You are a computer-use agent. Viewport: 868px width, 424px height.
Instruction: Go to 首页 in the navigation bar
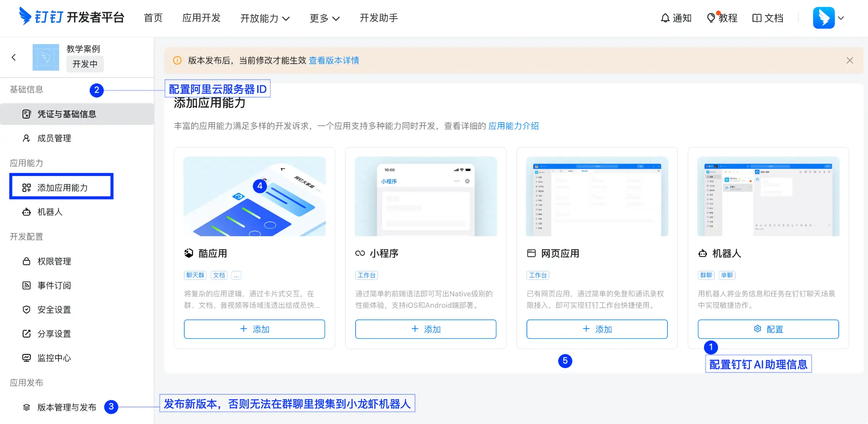pos(153,18)
